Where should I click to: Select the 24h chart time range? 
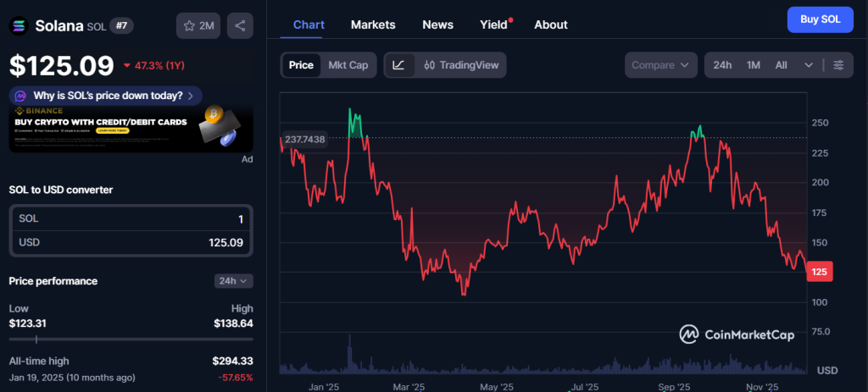[x=722, y=65]
